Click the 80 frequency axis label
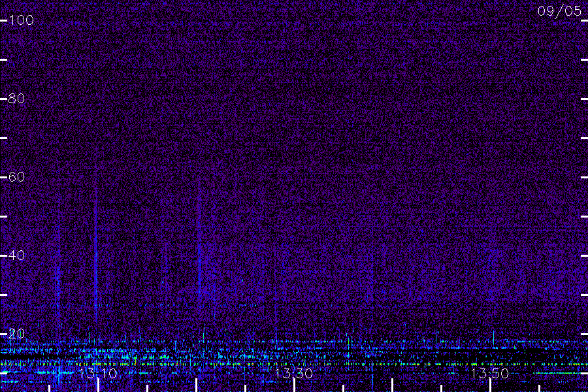Image resolution: width=588 pixels, height=392 pixels. point(16,98)
